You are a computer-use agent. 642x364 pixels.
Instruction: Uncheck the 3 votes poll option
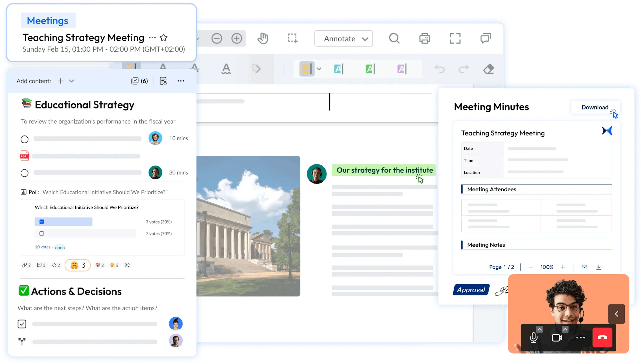(x=41, y=222)
